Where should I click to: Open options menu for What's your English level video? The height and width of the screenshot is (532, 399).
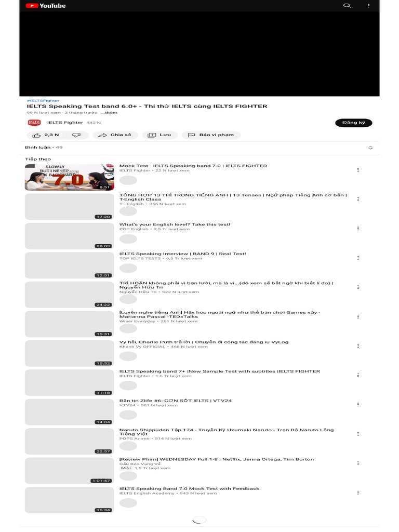[x=358, y=229]
